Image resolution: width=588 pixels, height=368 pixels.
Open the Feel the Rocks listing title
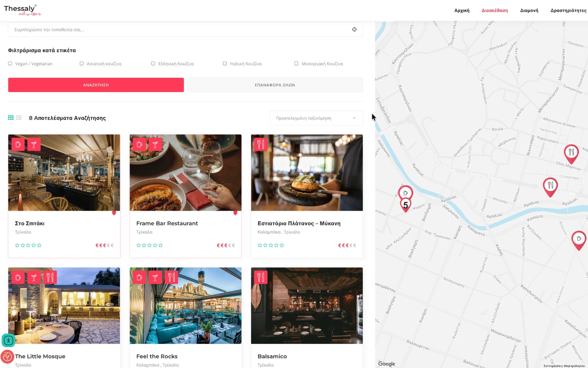coord(157,356)
